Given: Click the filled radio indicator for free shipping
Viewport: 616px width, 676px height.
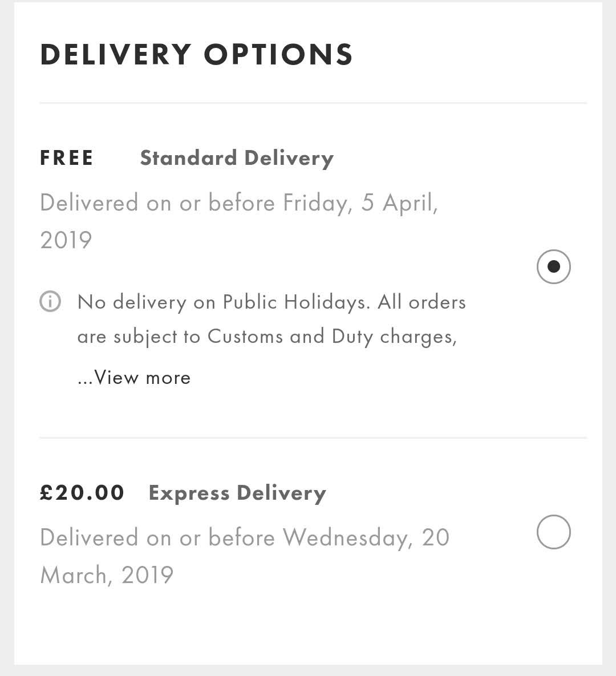Looking at the screenshot, I should [554, 266].
